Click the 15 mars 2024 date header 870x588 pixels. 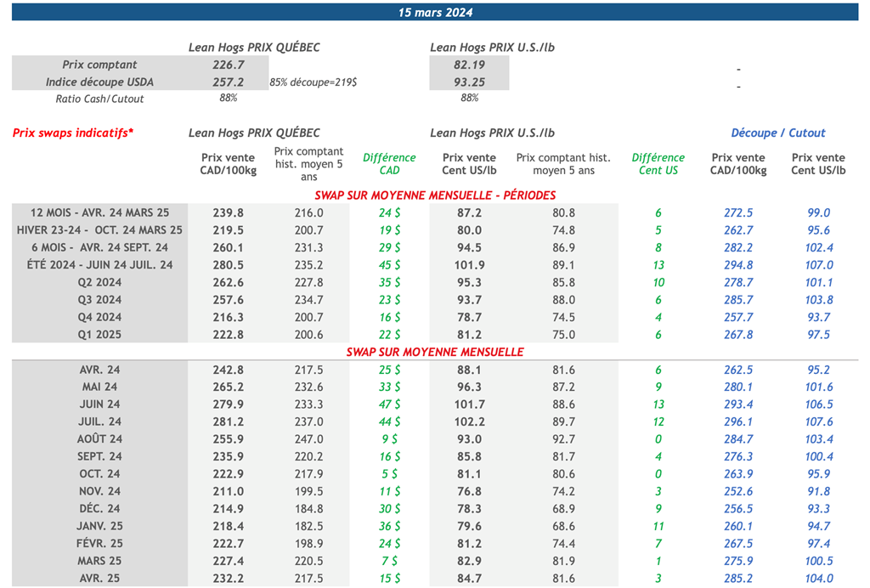435,12
